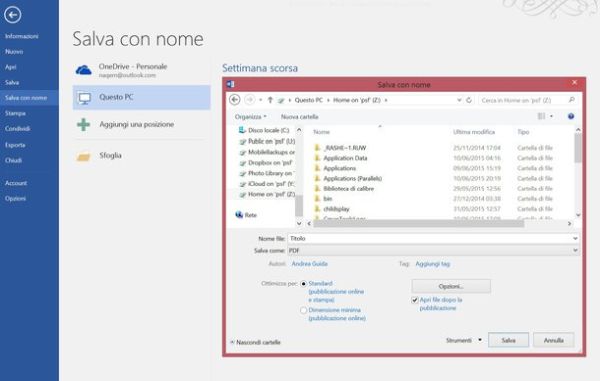This screenshot has height=381, width=600.
Task: Click the dialog's back navigation arrow
Action: 235,100
